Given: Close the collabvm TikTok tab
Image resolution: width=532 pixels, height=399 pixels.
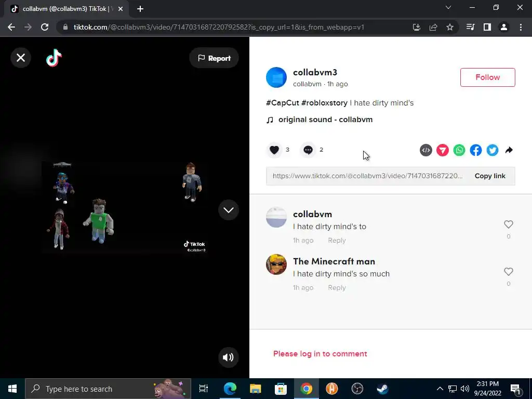Looking at the screenshot, I should coord(121,9).
